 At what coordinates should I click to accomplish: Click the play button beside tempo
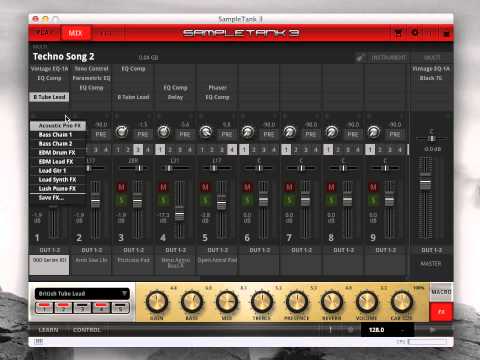[433, 330]
